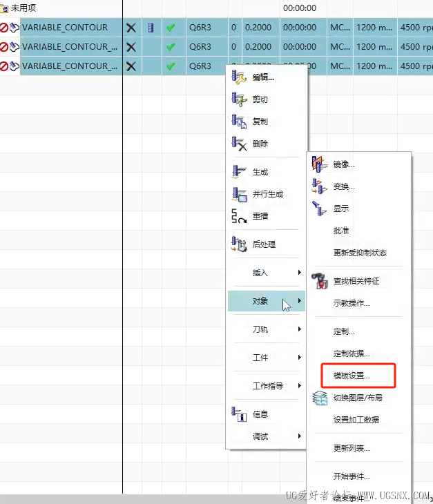Viewport: 433px width, 504px height.
Task: Click the 切换图层/布局 layers icon
Action: (x=320, y=398)
